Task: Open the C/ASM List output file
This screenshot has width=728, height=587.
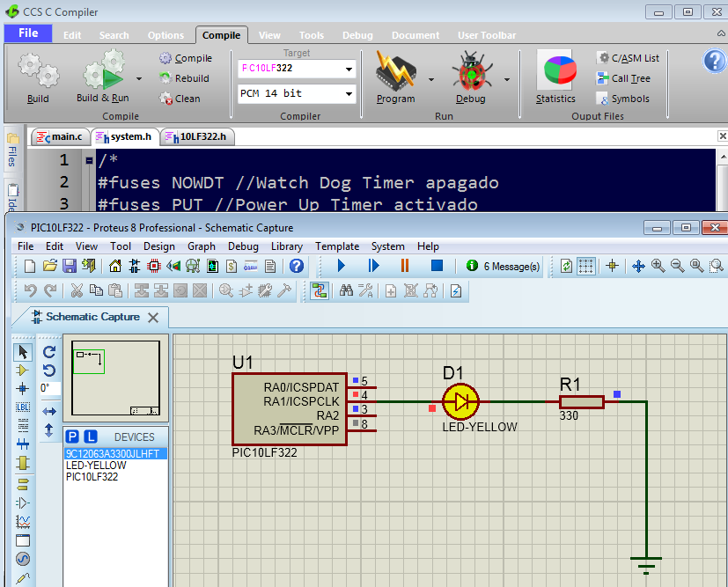Action: point(629,58)
